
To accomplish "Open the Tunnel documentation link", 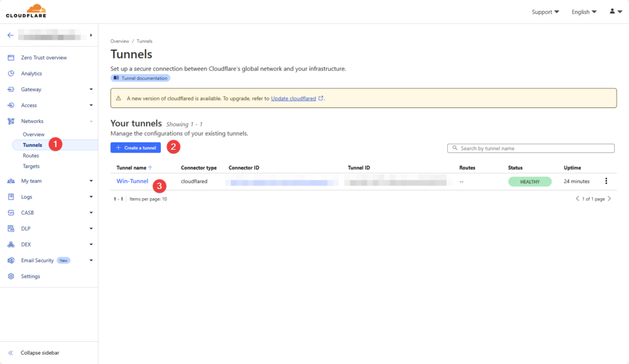I will pyautogui.click(x=141, y=78).
